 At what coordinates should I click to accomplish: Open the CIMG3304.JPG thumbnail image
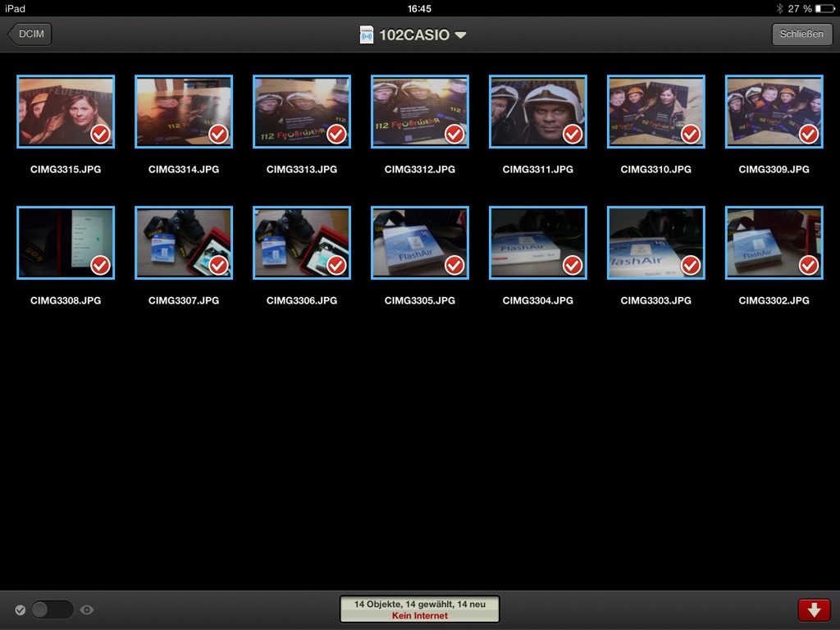[x=538, y=243]
